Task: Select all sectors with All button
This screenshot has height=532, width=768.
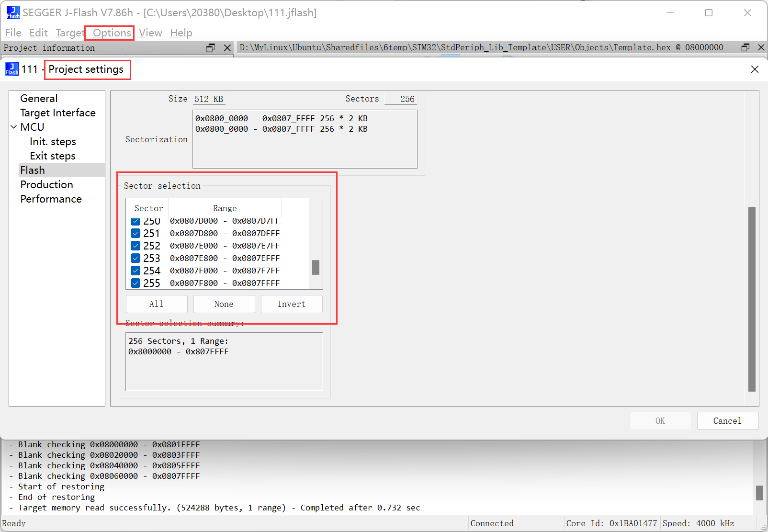Action: [157, 304]
